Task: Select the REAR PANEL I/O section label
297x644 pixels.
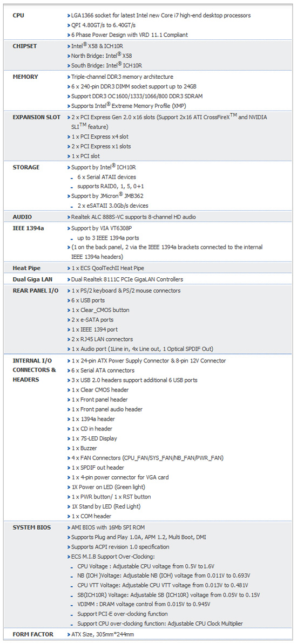Action: 36,290
